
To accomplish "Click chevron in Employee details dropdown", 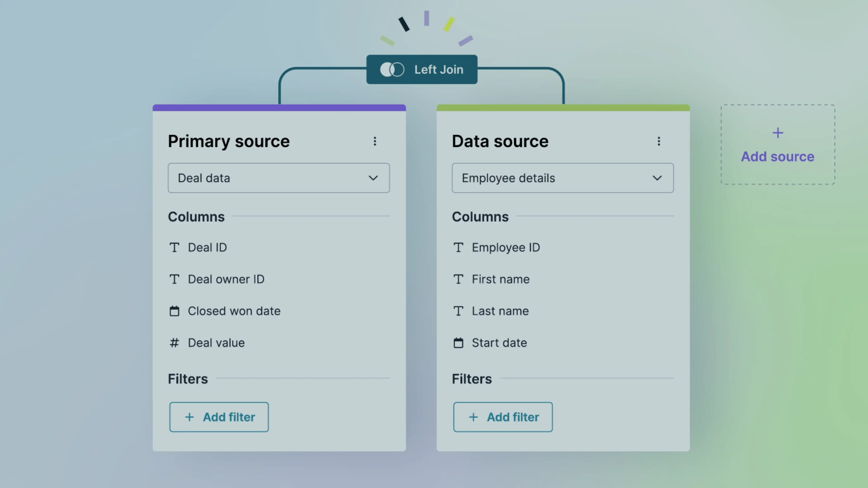I will point(657,178).
